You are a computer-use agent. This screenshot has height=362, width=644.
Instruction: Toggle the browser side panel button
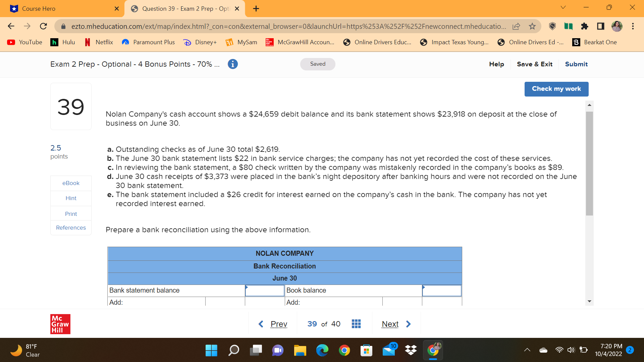point(600,26)
